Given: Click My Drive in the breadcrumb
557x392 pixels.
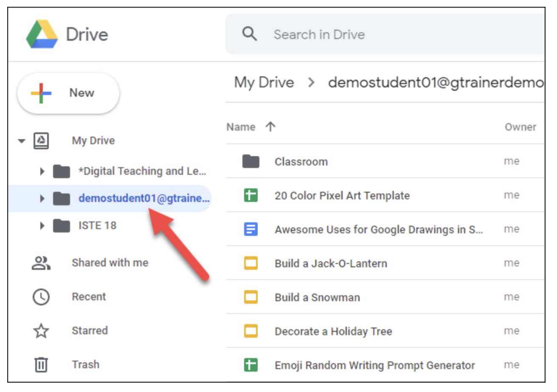Looking at the screenshot, I should point(264,83).
